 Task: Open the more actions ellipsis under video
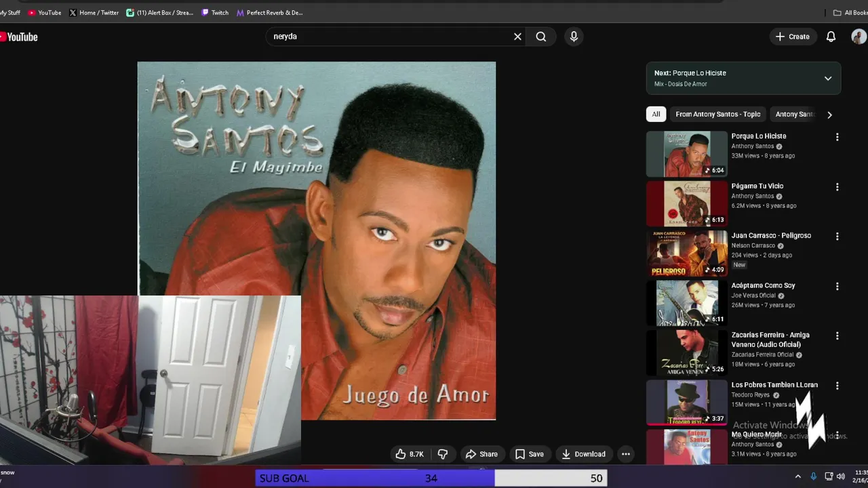coord(626,454)
